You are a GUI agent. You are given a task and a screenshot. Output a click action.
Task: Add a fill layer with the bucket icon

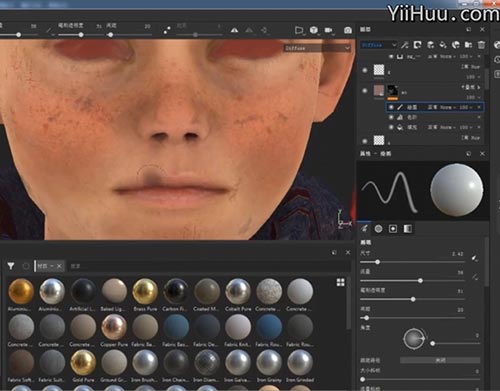[443, 45]
